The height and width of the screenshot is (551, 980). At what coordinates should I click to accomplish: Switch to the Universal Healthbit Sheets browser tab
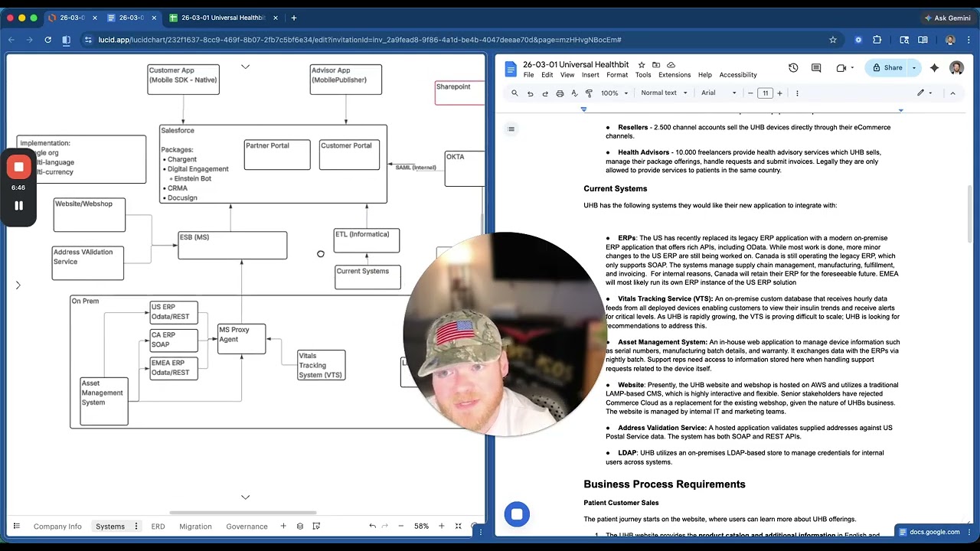[222, 18]
